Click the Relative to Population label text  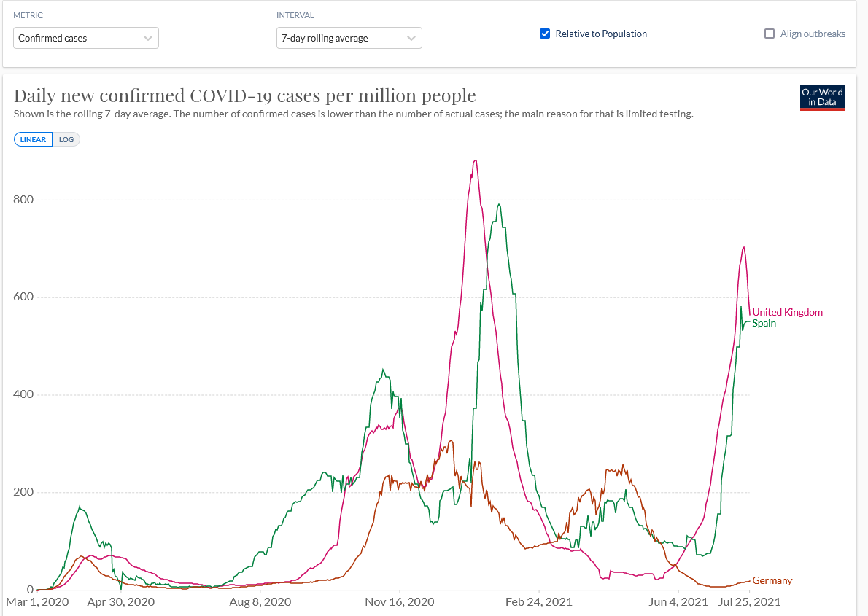point(601,34)
